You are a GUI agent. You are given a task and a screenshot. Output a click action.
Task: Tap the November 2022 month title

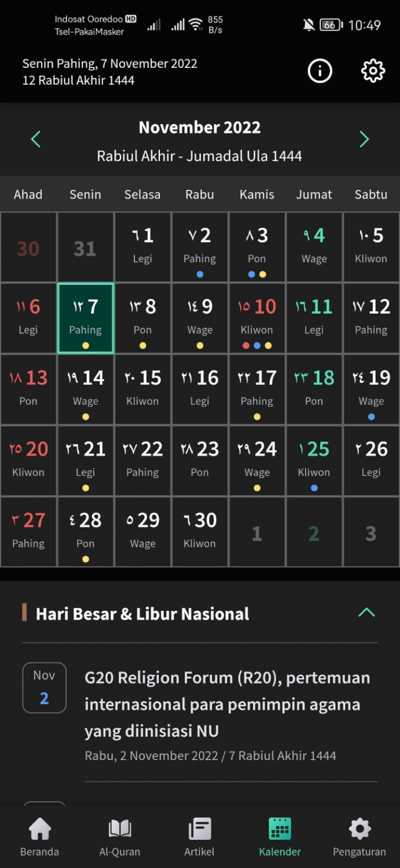[199, 127]
